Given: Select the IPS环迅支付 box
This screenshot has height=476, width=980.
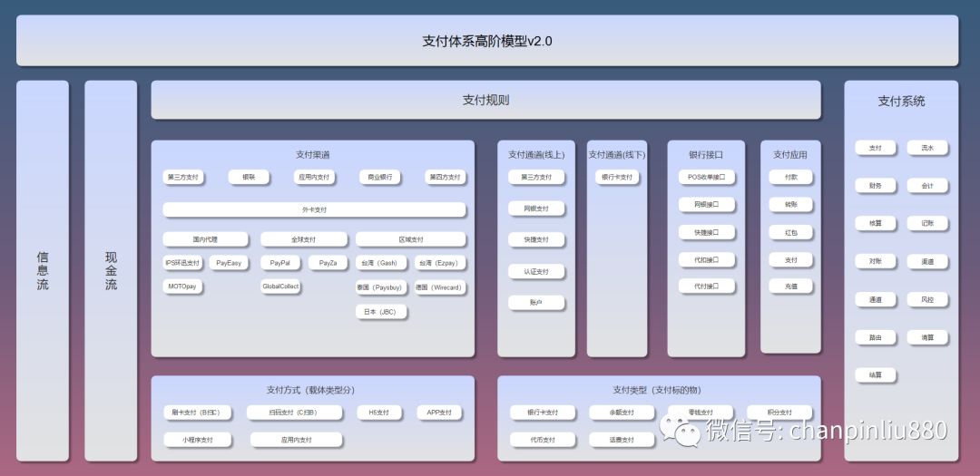Looking at the screenshot, I should [182, 263].
